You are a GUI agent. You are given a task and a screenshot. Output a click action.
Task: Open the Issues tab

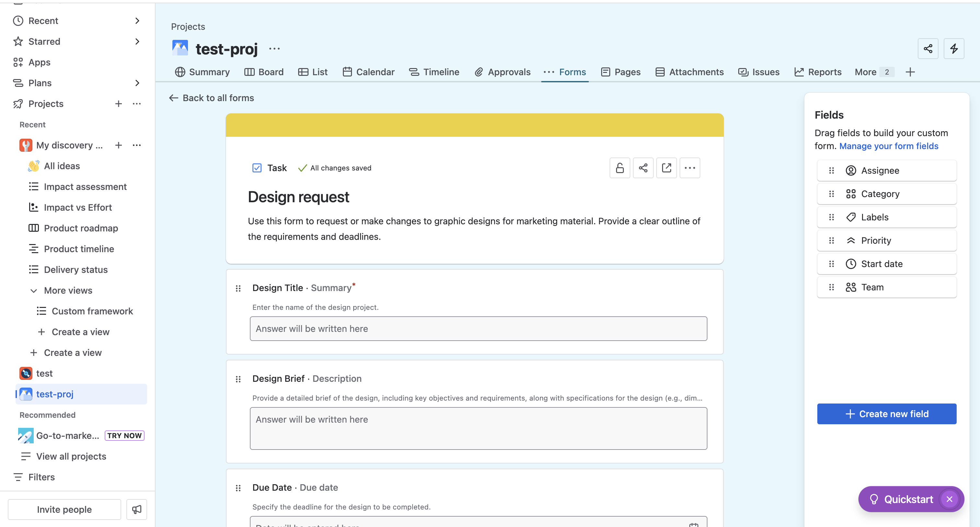(759, 72)
